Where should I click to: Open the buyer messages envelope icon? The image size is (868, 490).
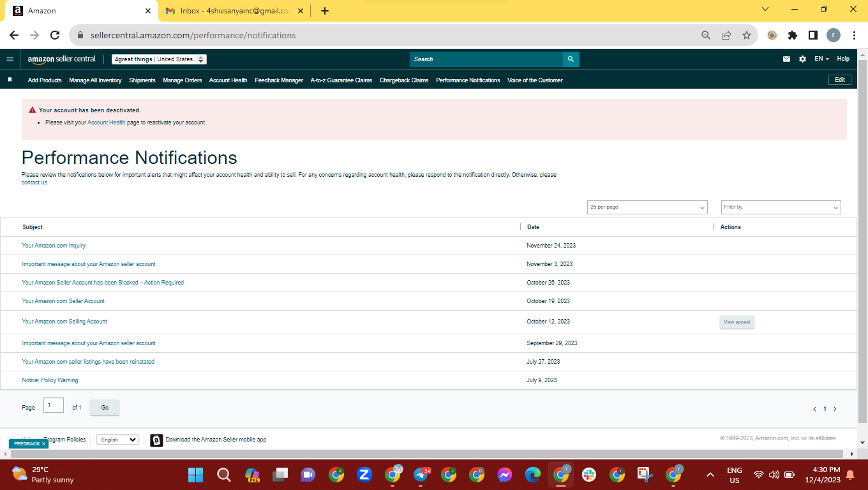click(x=786, y=59)
